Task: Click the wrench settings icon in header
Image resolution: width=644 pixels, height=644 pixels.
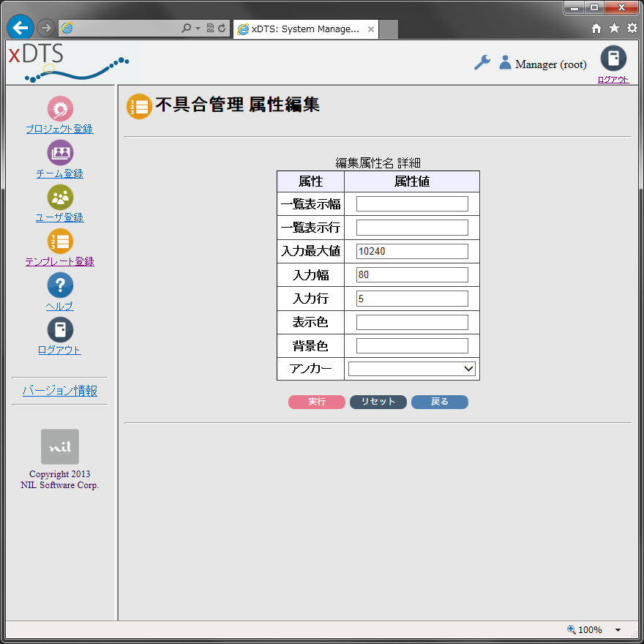Action: coord(482,62)
